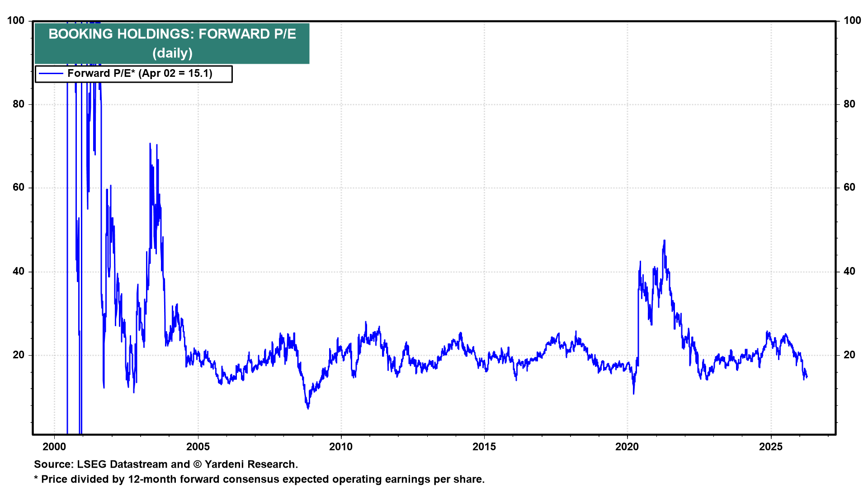Click left axis label 20

pos(19,355)
